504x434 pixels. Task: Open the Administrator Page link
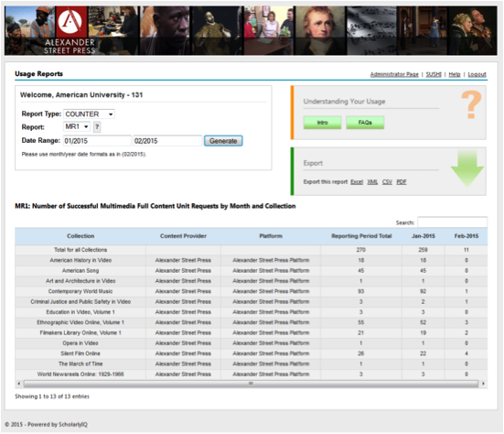click(394, 74)
